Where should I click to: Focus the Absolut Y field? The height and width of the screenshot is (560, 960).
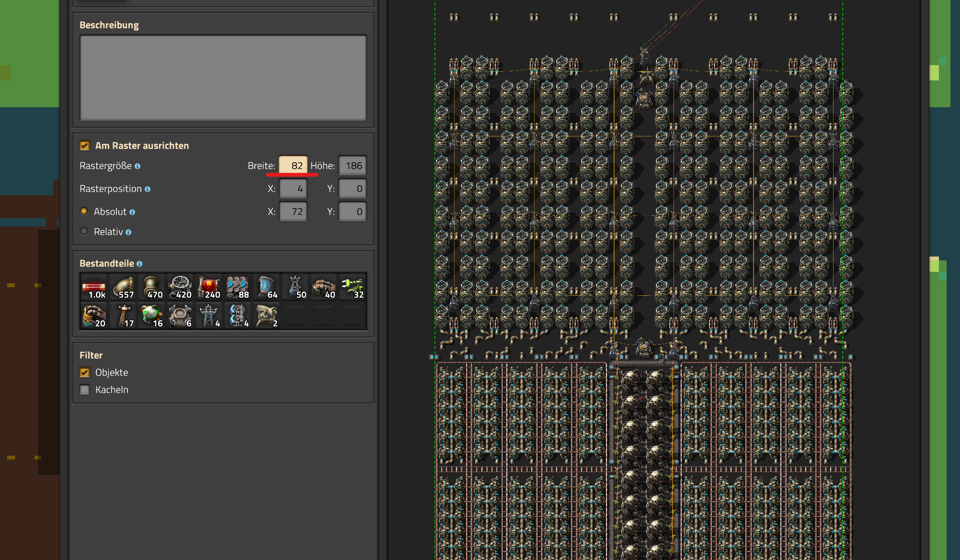(x=353, y=212)
